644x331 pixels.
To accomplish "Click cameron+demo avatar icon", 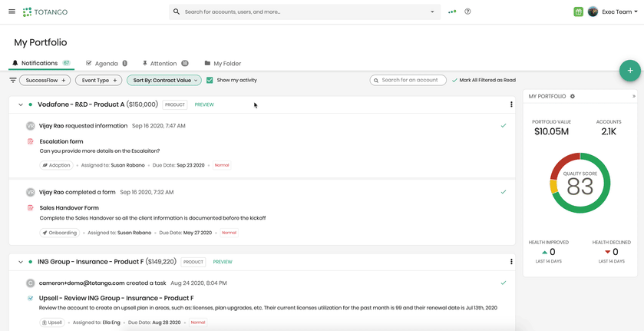I will [x=31, y=283].
